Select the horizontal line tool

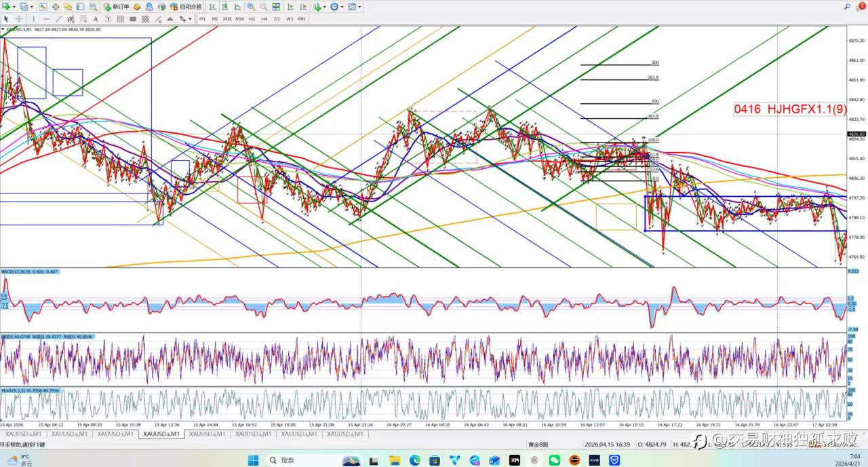(46, 19)
